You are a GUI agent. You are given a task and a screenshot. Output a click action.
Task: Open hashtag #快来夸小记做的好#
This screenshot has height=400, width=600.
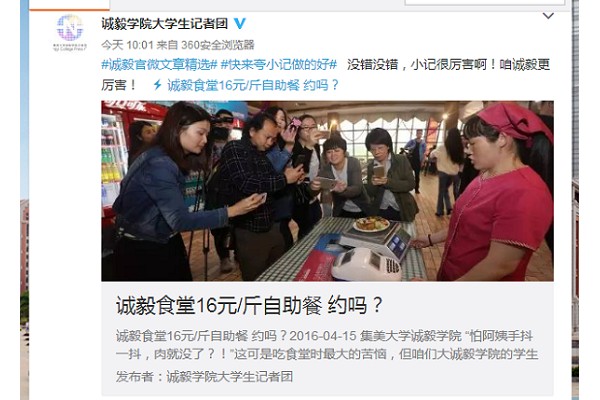279,65
